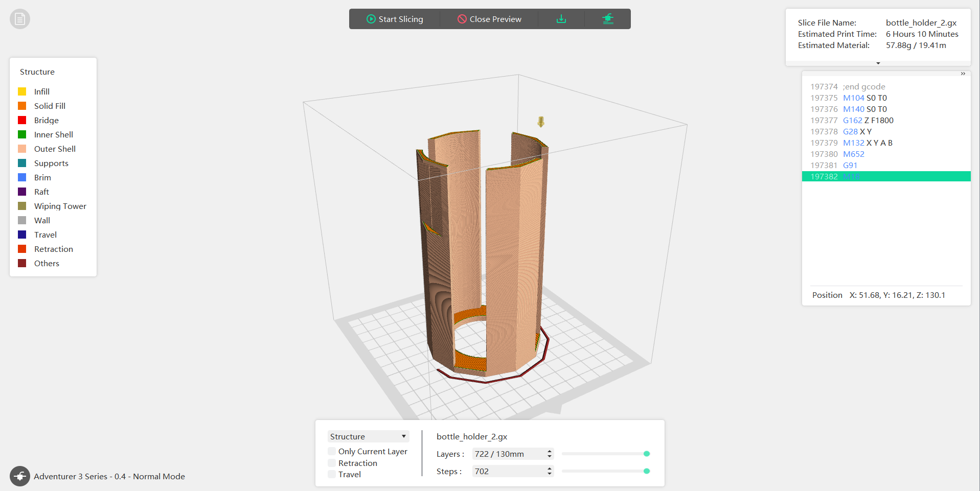
Task: Select gcode line 197380 M652
Action: click(x=886, y=154)
